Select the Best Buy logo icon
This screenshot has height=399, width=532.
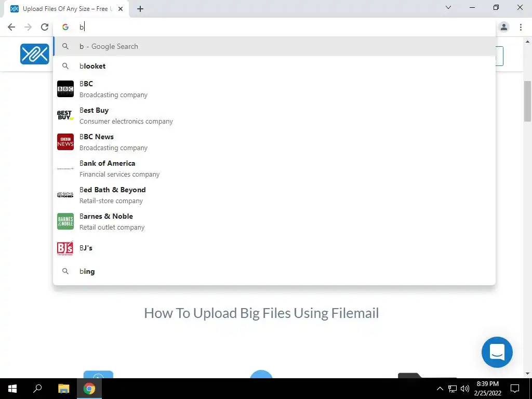click(65, 115)
